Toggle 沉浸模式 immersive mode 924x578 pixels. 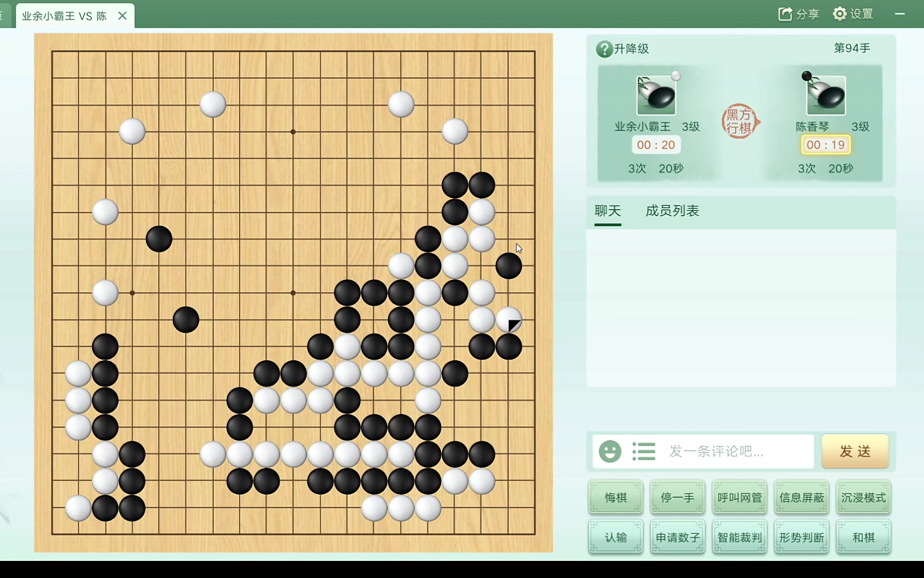tap(864, 498)
